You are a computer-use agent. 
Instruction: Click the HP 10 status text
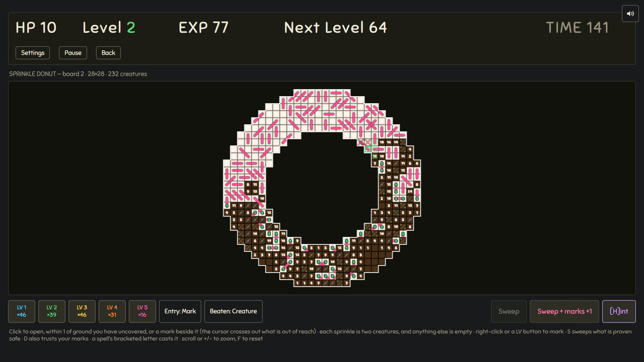point(36,27)
